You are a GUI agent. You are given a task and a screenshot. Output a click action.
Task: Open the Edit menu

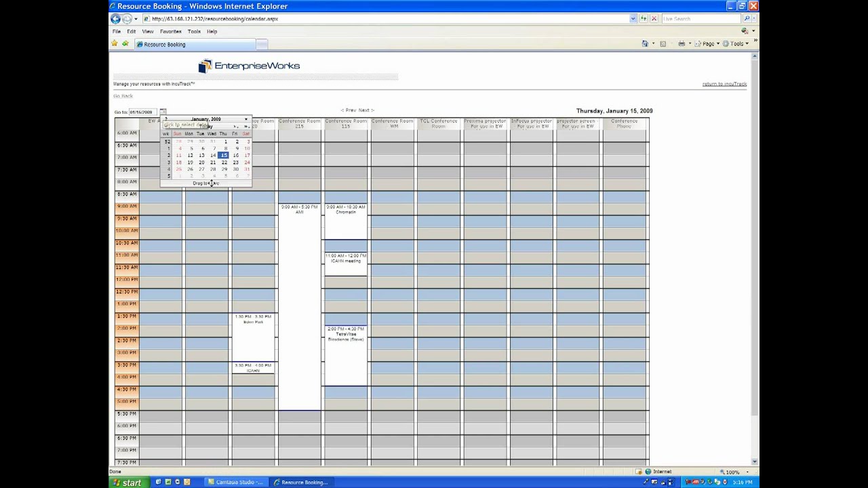pos(131,31)
